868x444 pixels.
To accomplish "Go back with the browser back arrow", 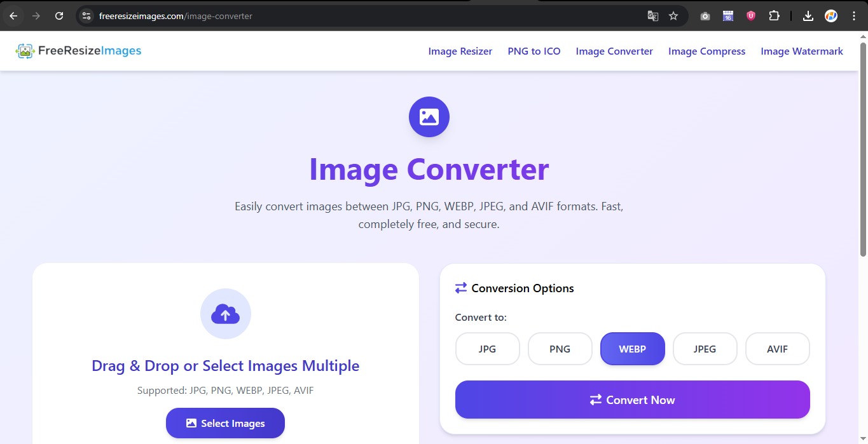I will coord(13,16).
